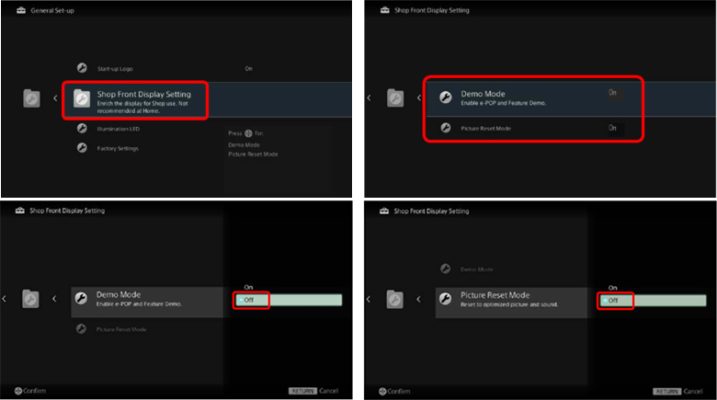Image resolution: width=717 pixels, height=400 pixels.
Task: Click the grey folder icon in General Set-up screen
Action: (32, 98)
